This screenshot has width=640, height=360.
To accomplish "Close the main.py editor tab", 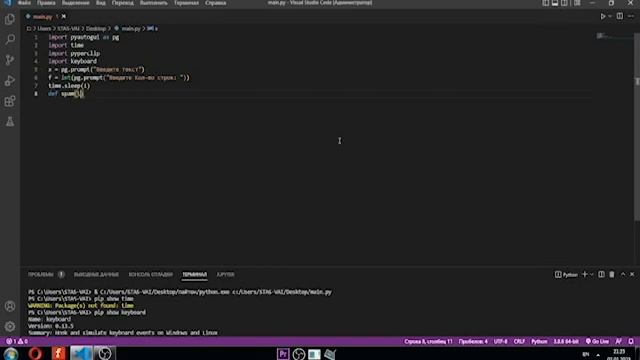I will 64,17.
